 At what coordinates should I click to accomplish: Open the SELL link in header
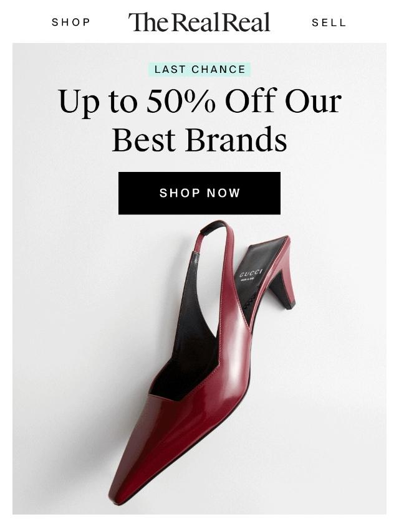click(329, 22)
